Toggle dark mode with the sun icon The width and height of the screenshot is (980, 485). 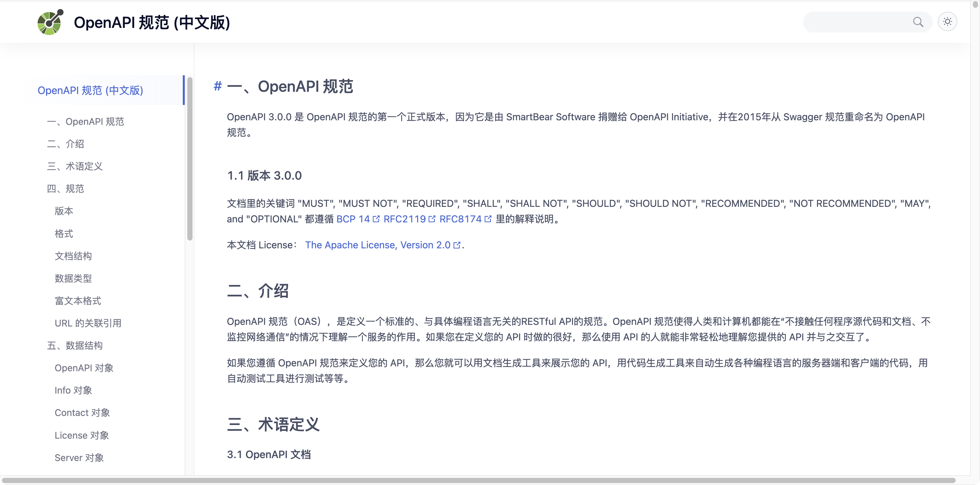point(948,22)
